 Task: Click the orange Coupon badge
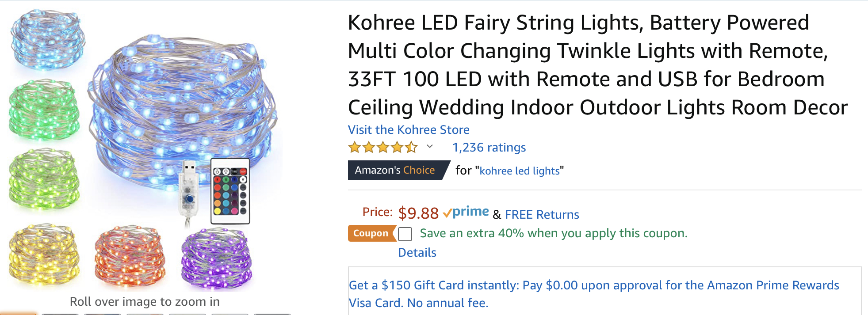pyautogui.click(x=371, y=233)
